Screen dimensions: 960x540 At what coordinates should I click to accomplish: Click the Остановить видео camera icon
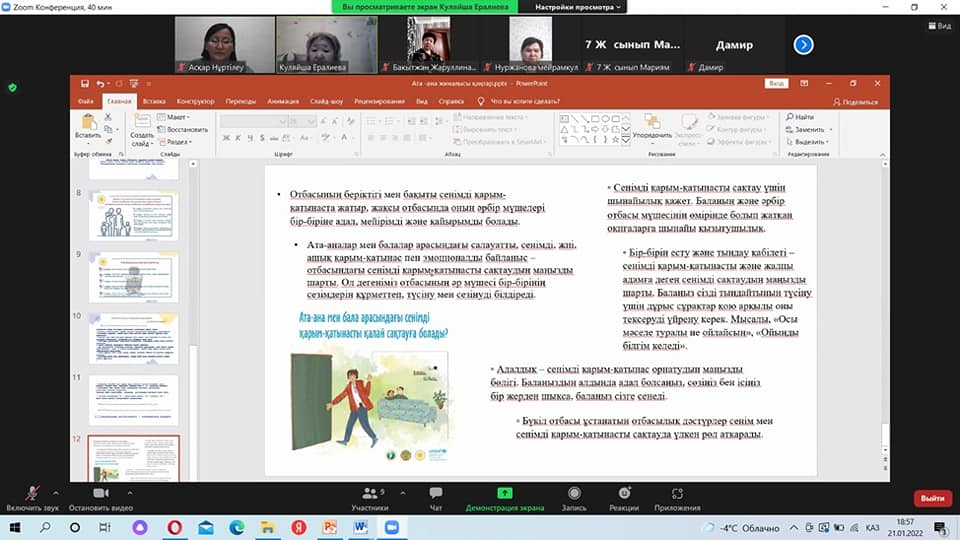[101, 493]
